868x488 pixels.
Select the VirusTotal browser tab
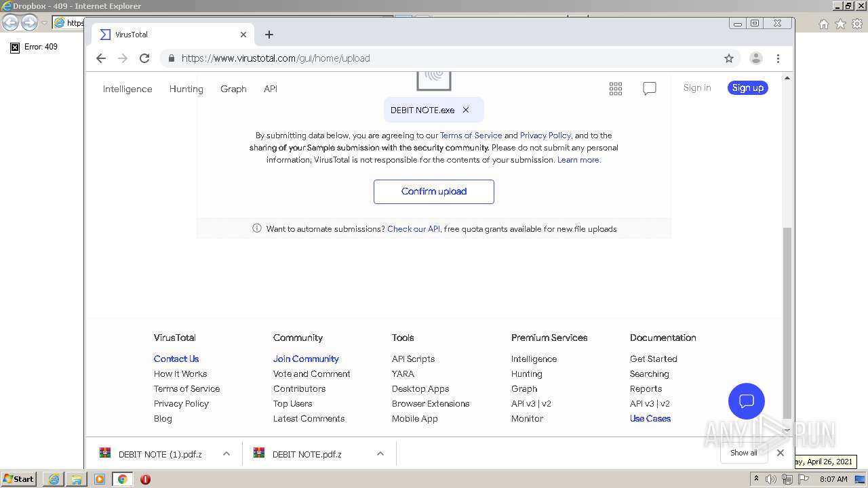click(173, 35)
